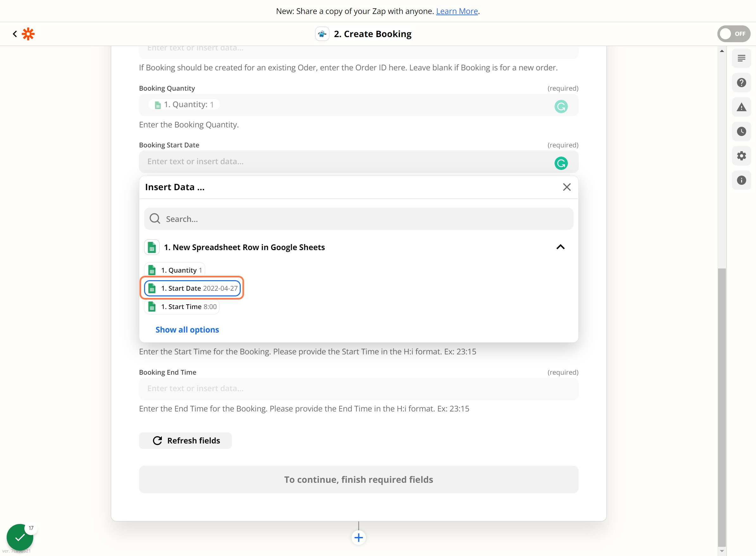Click the vertical scrollbar thumb

click(x=722, y=407)
